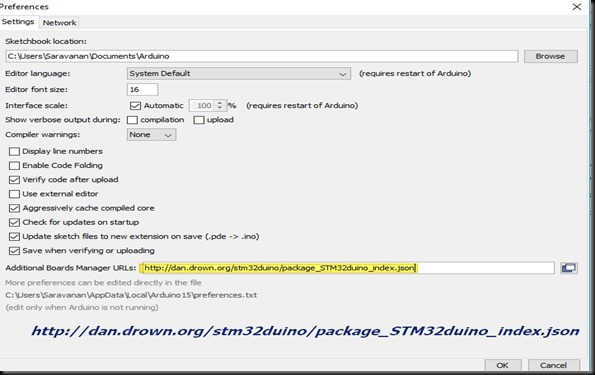Open the Editor language dropdown
The width and height of the screenshot is (595, 375).
click(239, 74)
